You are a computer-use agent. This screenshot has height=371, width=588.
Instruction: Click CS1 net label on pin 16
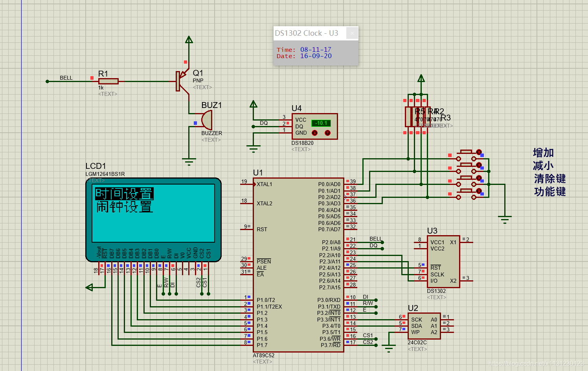click(x=368, y=335)
